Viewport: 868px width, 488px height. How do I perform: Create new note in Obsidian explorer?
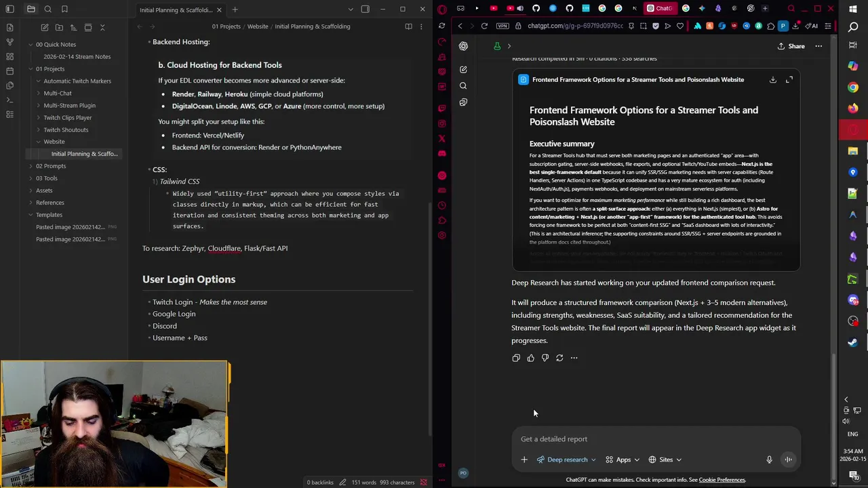coord(45,27)
